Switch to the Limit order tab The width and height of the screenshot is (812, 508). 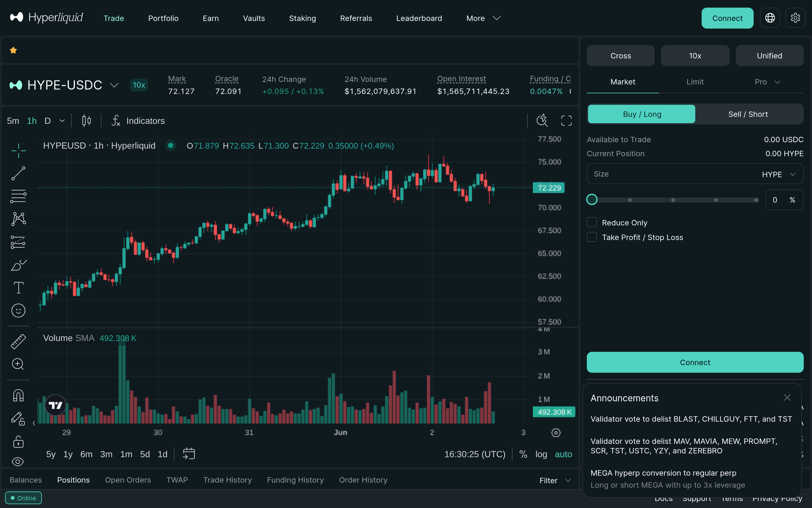coord(695,82)
